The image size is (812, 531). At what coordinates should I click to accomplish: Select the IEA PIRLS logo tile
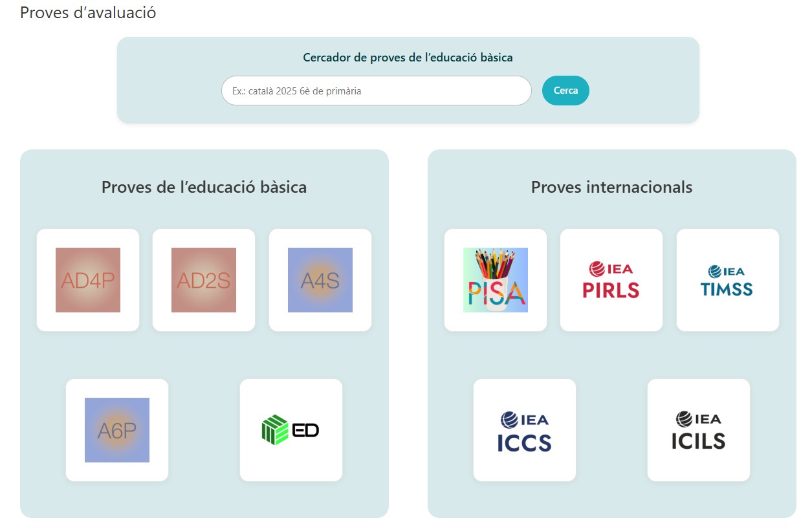click(x=611, y=280)
